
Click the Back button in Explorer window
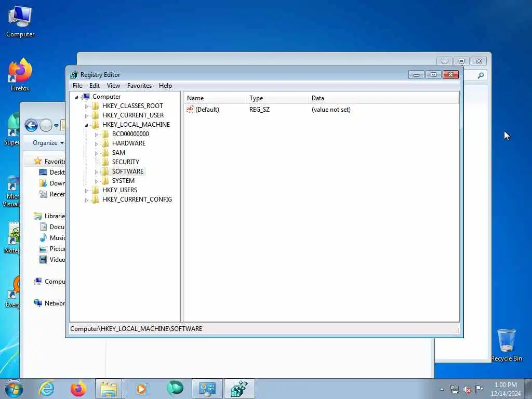click(31, 125)
